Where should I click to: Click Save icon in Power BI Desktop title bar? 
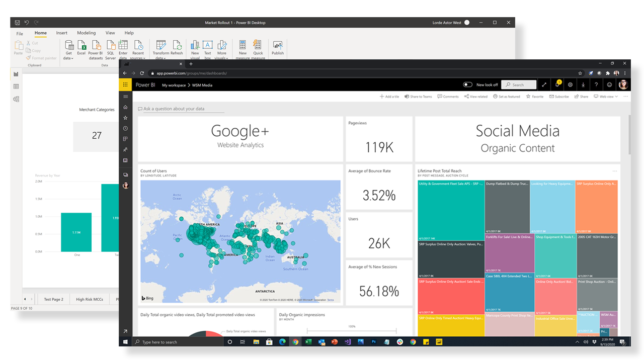click(18, 23)
